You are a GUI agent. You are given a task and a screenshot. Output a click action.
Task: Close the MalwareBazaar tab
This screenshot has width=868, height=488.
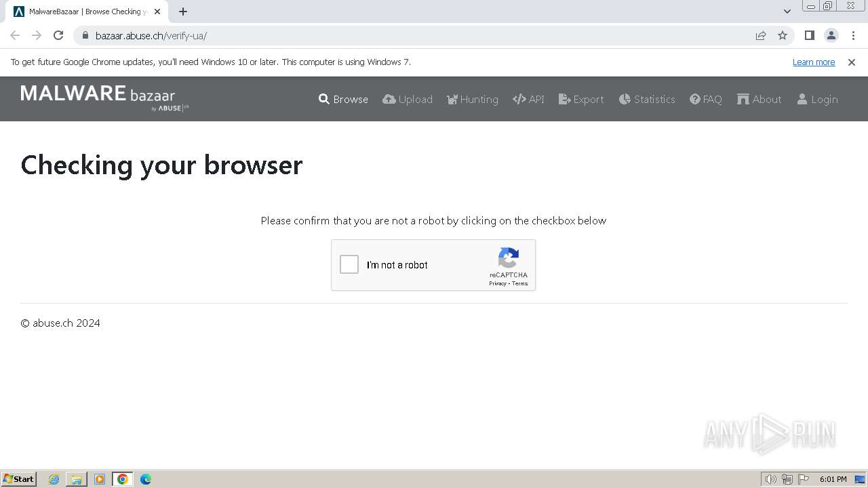click(157, 12)
